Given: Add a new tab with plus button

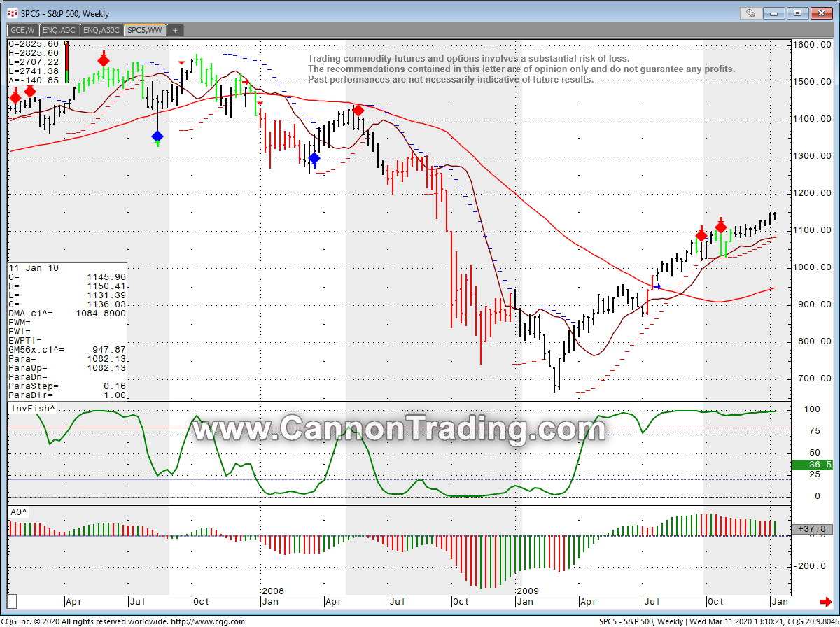Looking at the screenshot, I should [x=175, y=30].
